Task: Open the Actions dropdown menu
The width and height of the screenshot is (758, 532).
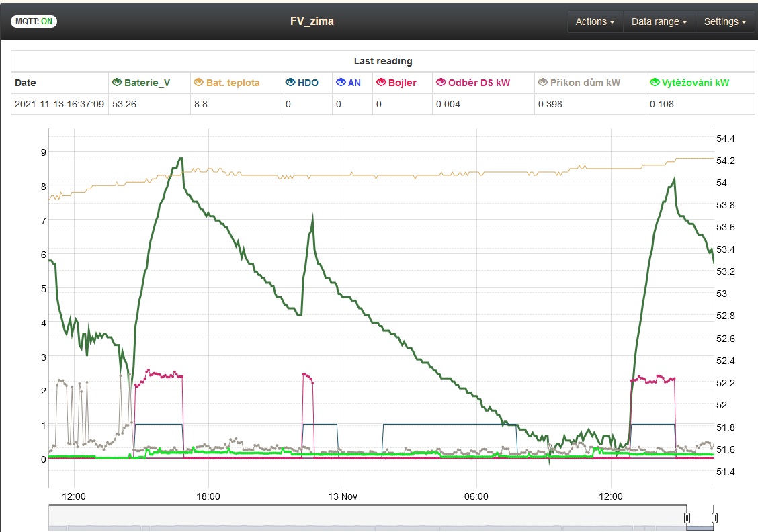Action: pos(595,21)
